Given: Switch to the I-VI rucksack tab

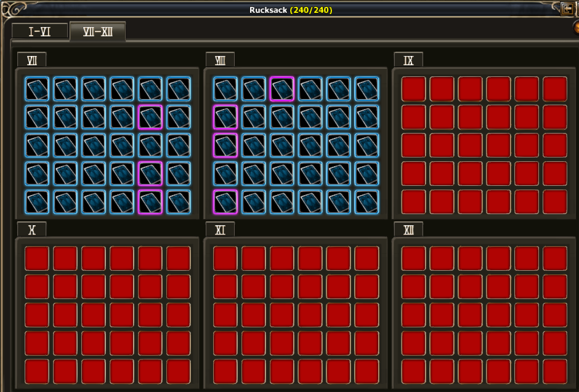Looking at the screenshot, I should 39,31.
